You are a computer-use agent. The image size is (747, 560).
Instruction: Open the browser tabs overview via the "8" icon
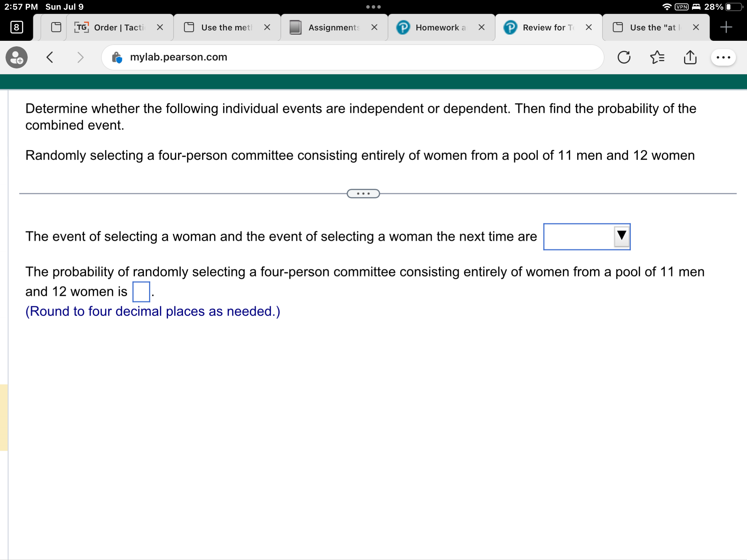[x=16, y=28]
